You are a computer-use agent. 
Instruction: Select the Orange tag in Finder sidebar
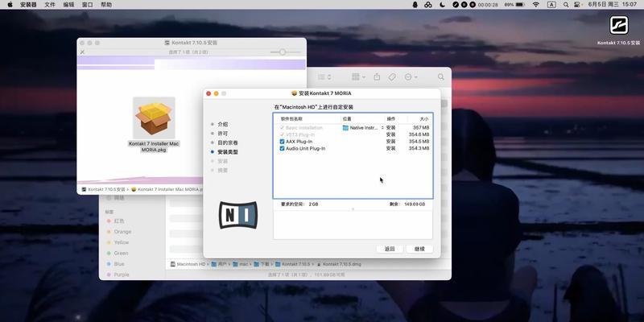coord(123,232)
